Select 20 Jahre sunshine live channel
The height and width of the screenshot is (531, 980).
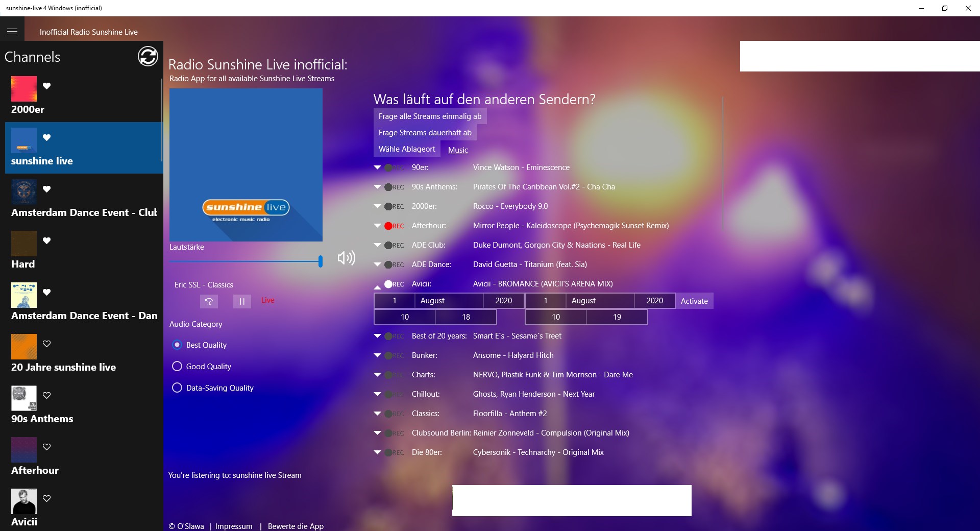(84, 354)
